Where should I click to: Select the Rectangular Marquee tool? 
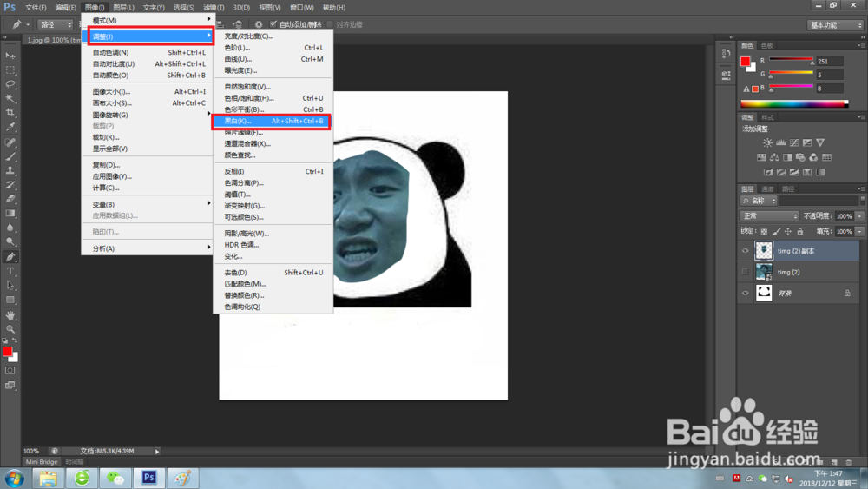(x=10, y=70)
